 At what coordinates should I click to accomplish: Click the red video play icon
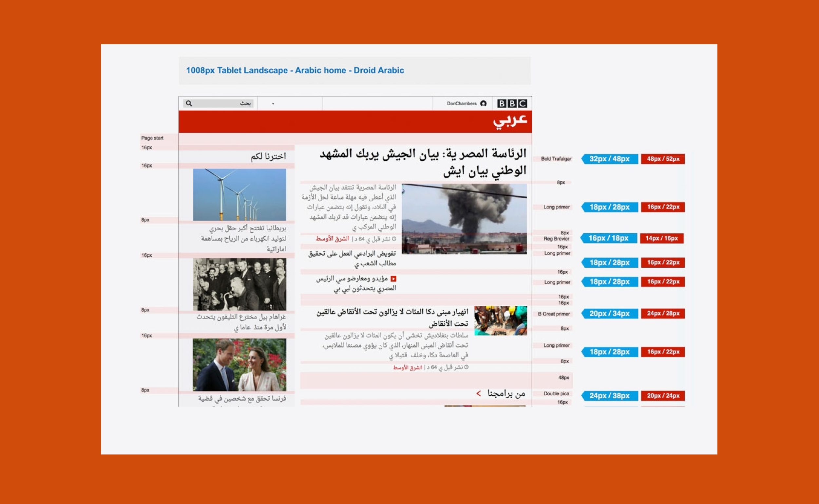pyautogui.click(x=393, y=279)
